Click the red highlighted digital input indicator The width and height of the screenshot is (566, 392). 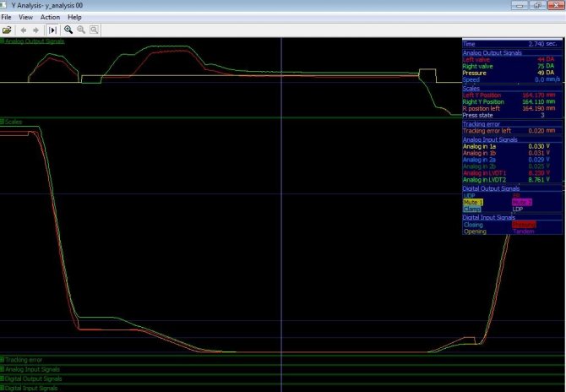(x=524, y=225)
